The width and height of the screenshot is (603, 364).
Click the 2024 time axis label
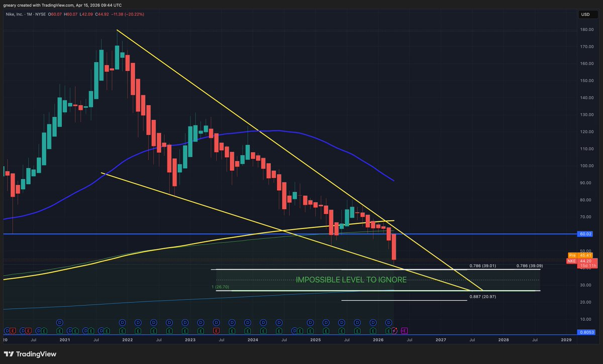(253, 340)
